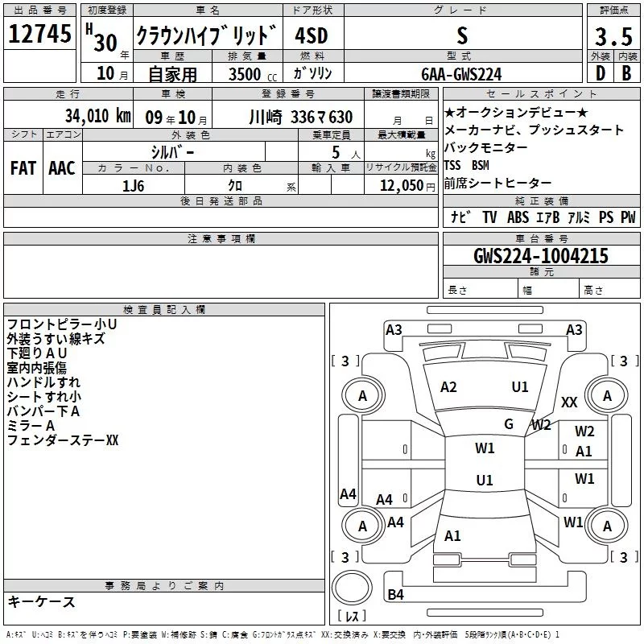Select the ABS equipment indicator
Screen dimensions: 644x644
coord(519,217)
